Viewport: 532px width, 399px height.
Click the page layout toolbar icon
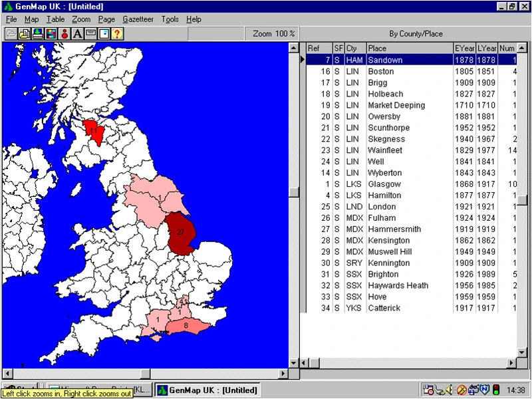tap(104, 34)
